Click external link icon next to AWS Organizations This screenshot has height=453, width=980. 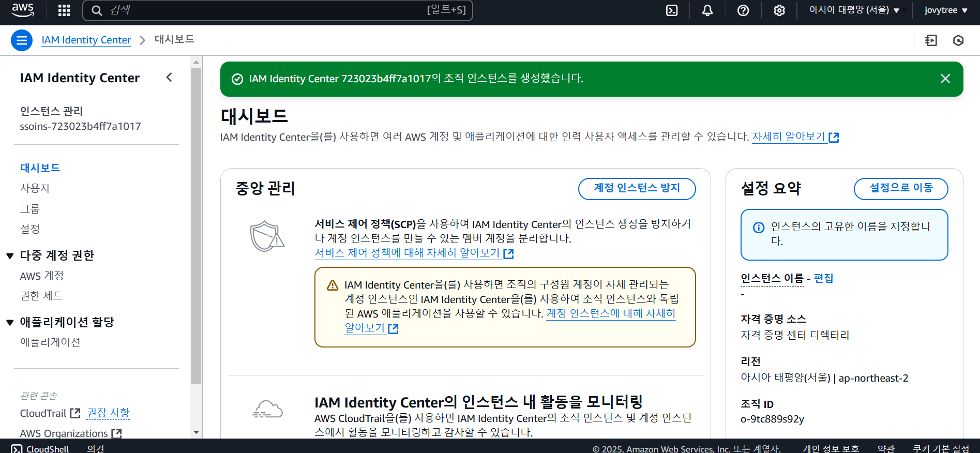(x=116, y=433)
